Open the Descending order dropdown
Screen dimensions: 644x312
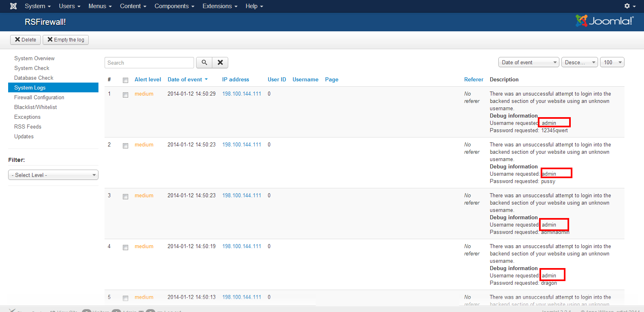coord(579,62)
